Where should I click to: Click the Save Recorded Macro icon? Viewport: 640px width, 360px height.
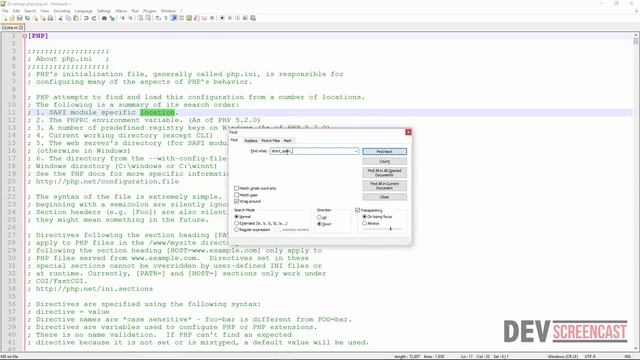253,18
